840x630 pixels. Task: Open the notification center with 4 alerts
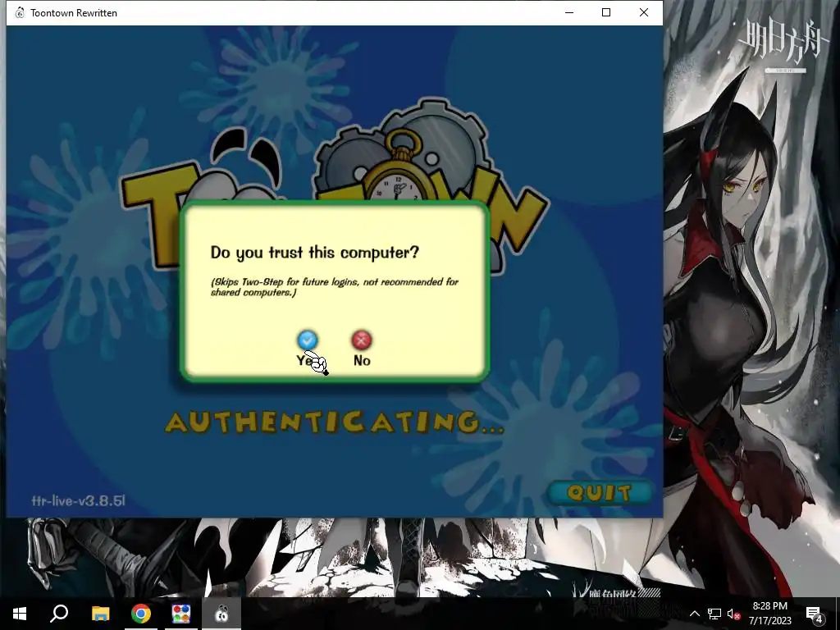pyautogui.click(x=814, y=614)
